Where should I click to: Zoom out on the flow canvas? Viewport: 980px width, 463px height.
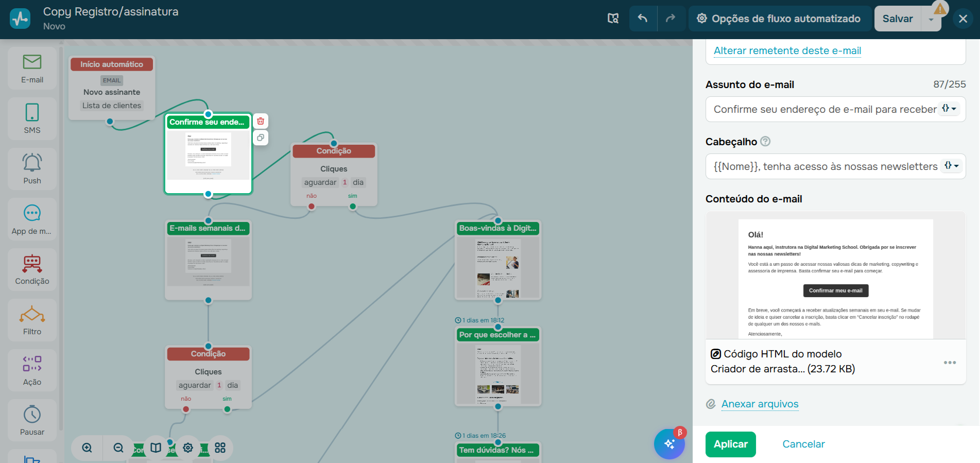pyautogui.click(x=118, y=448)
